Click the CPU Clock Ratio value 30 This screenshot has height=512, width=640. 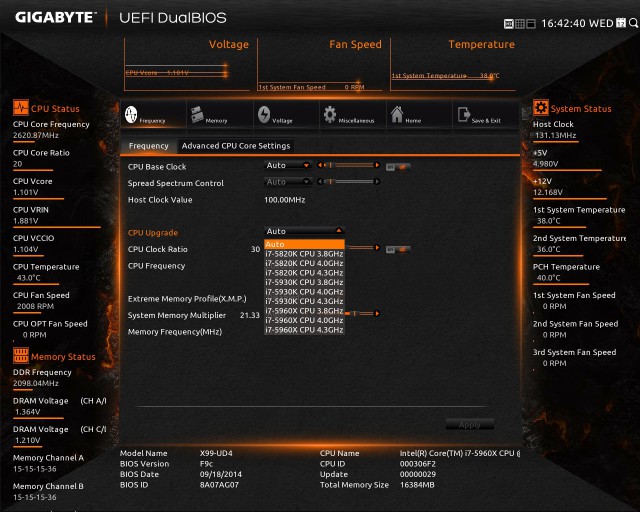coord(256,249)
